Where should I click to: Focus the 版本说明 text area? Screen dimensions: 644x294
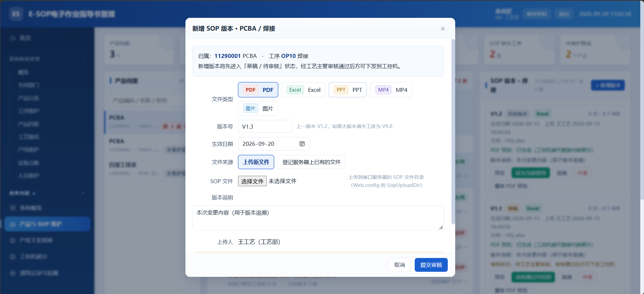318,218
